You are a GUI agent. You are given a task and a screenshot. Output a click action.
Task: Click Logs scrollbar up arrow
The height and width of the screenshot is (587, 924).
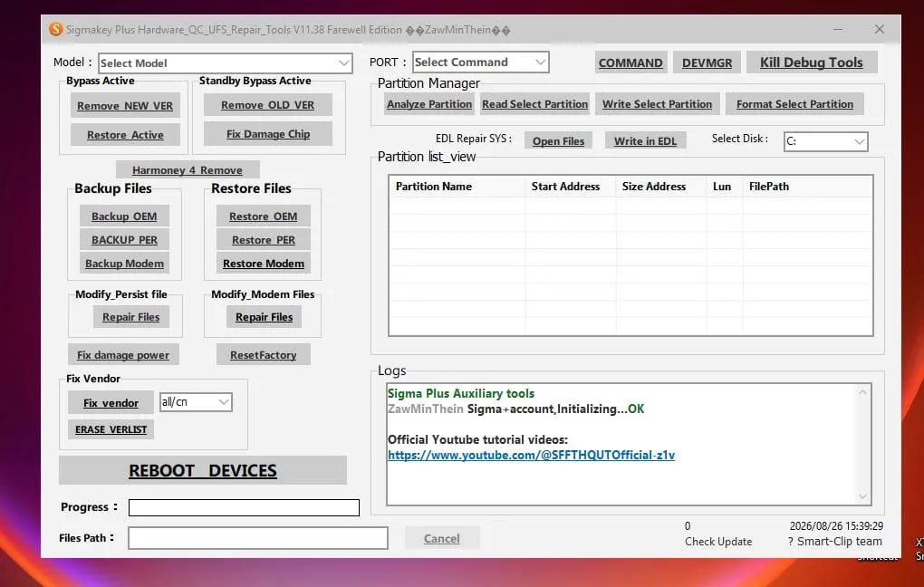pyautogui.click(x=862, y=392)
